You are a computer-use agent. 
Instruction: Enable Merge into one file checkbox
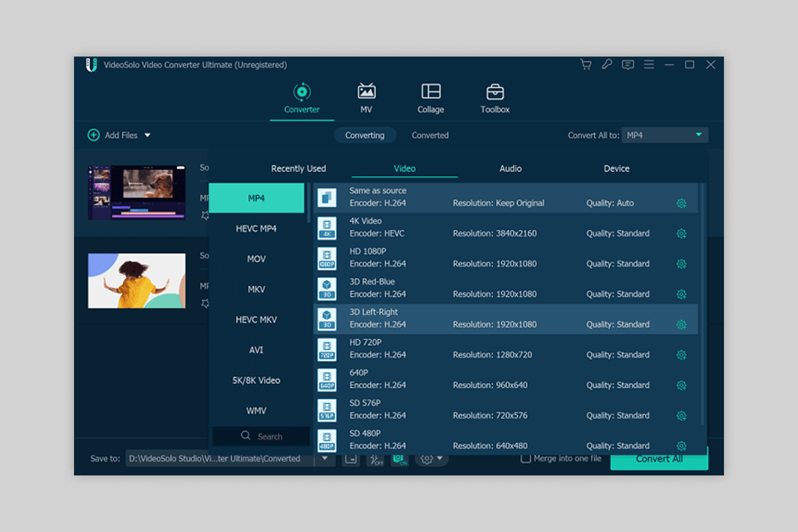525,459
